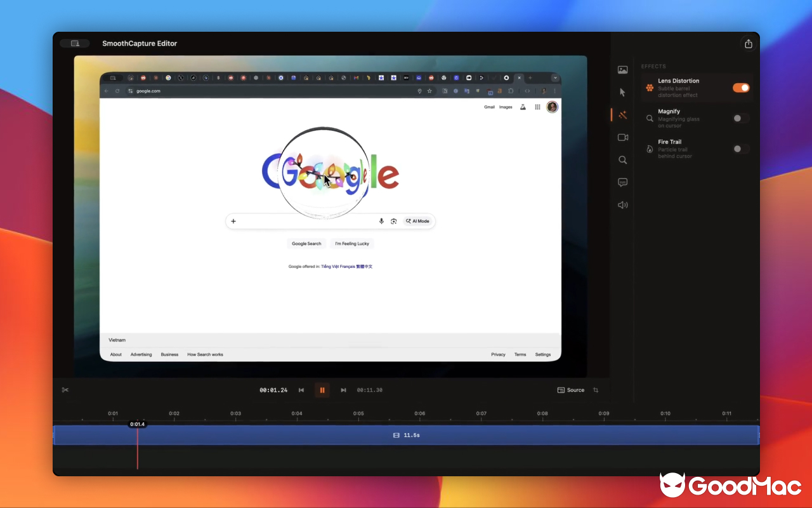
Task: Open the captions speech bubble panel
Action: pos(622,182)
